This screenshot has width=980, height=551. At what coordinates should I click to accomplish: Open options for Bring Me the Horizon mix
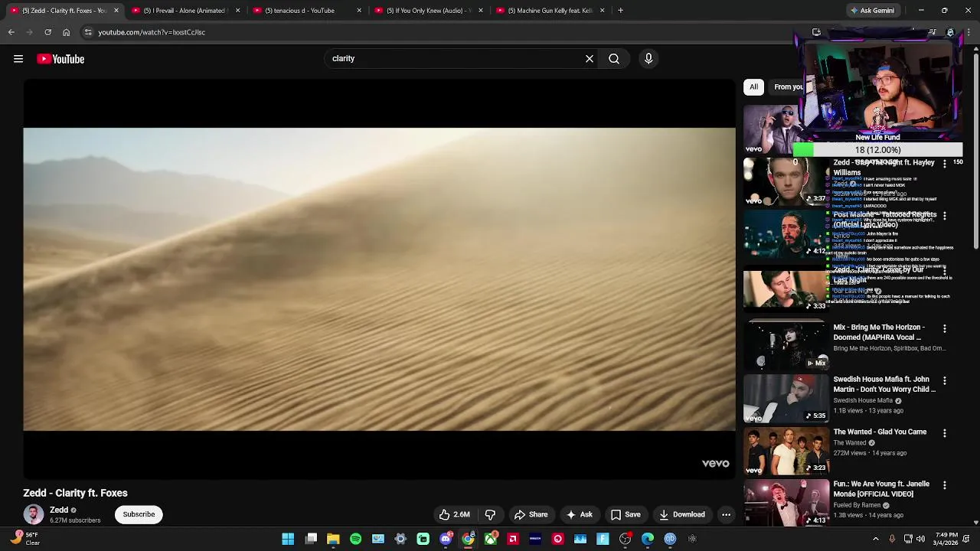click(x=945, y=328)
